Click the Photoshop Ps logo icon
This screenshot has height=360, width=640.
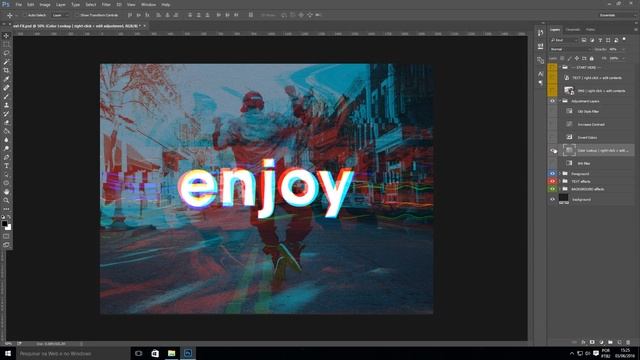point(5,4)
